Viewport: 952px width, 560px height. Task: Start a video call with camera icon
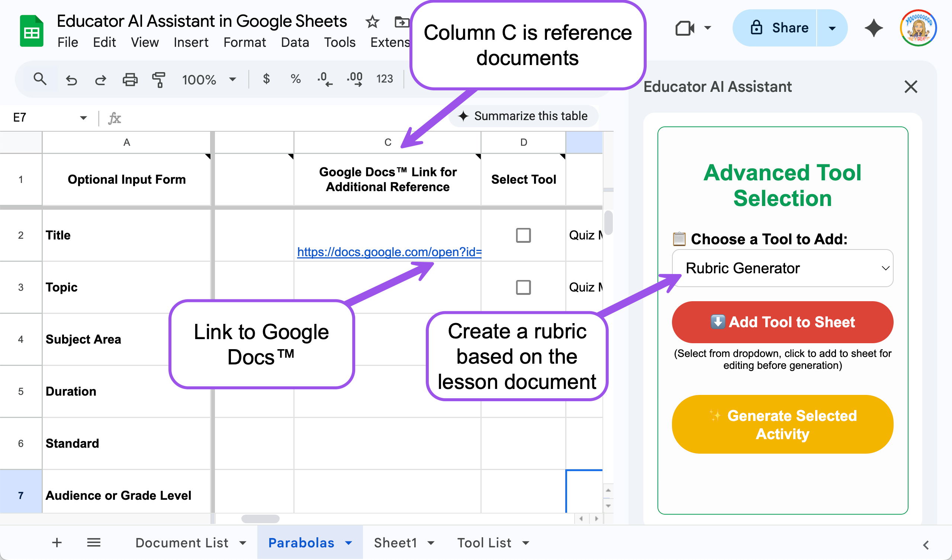[685, 28]
